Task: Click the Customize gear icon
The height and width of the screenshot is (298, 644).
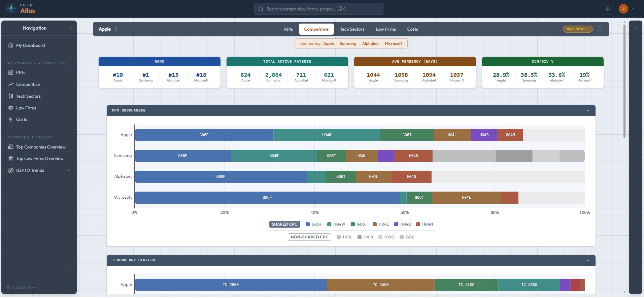Action: (9, 287)
